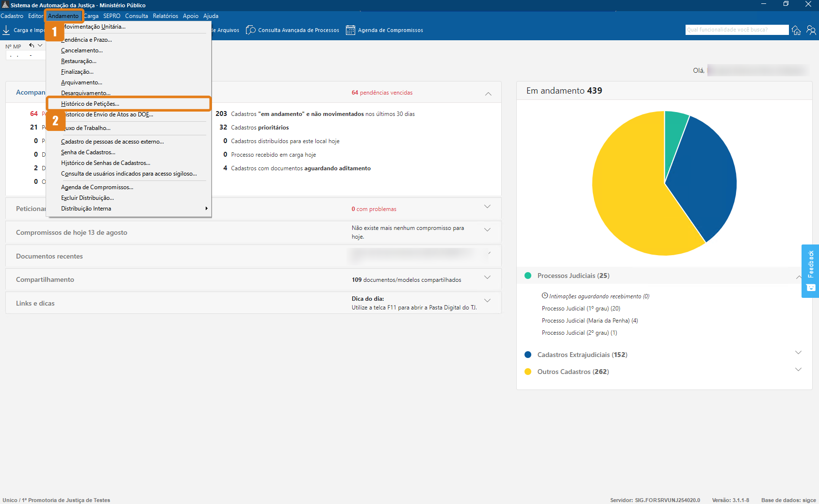Image resolution: width=819 pixels, height=504 pixels.
Task: Collapse the Acompanhamento panel chevron
Action: pos(488,94)
